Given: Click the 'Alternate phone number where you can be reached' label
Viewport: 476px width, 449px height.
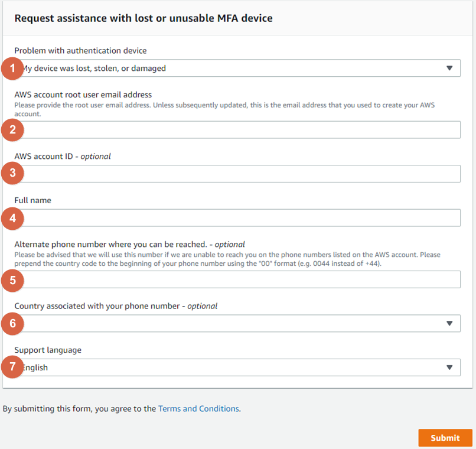Looking at the screenshot, I should coord(129,245).
